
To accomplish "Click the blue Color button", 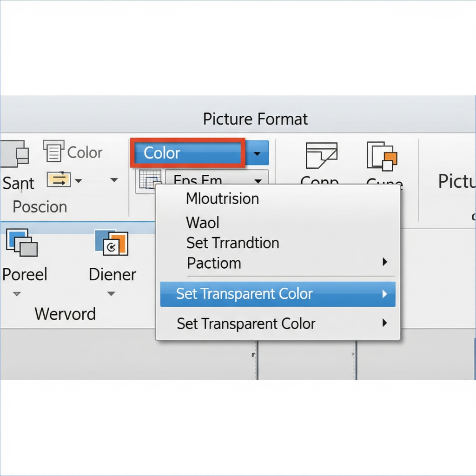I will coord(187,153).
